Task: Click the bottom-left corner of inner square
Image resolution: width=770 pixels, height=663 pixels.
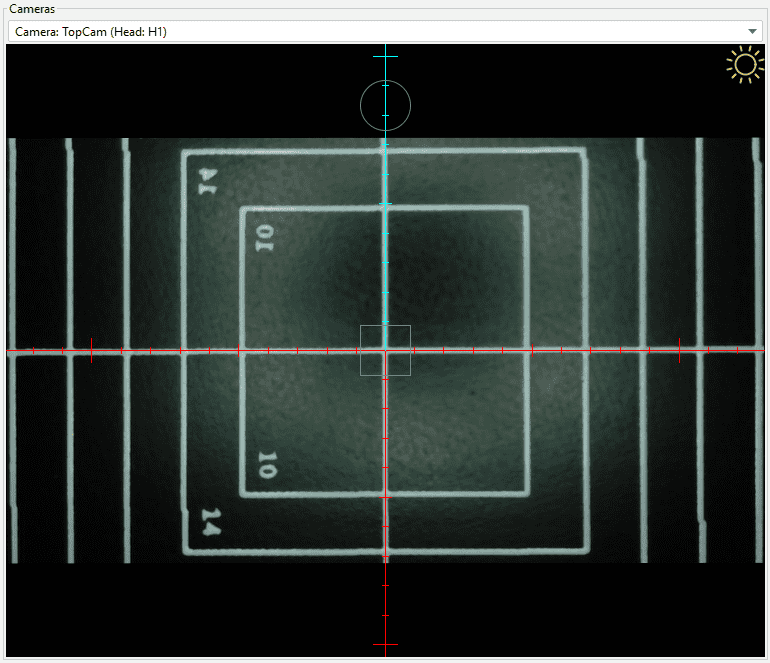Action: 243,493
